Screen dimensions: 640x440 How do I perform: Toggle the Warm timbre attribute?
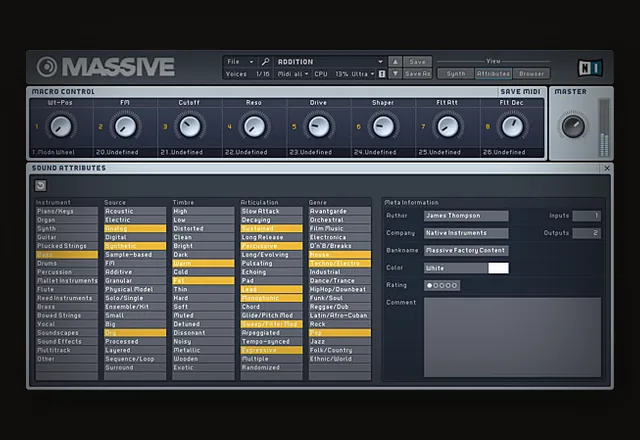coord(203,263)
